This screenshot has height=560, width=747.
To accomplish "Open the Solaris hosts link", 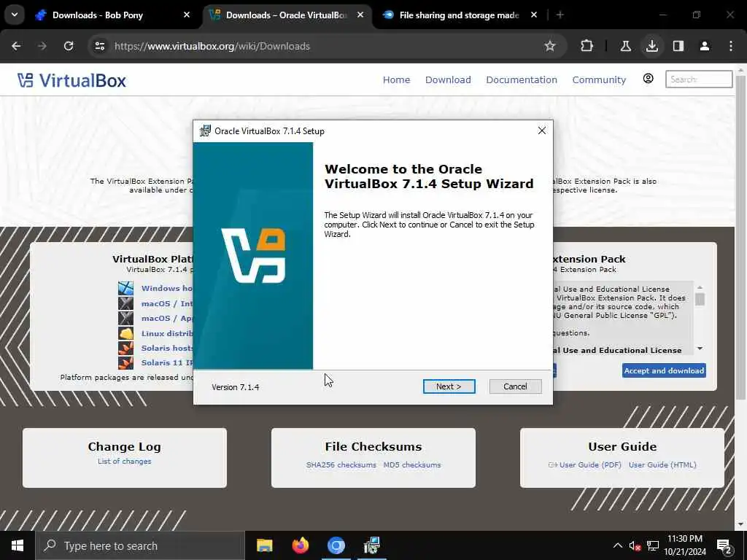I will pyautogui.click(x=167, y=348).
